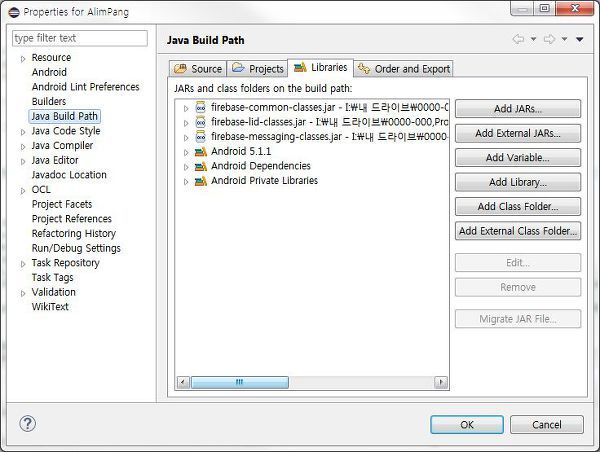Expand firebase-common-classes.jar entry

186,109
